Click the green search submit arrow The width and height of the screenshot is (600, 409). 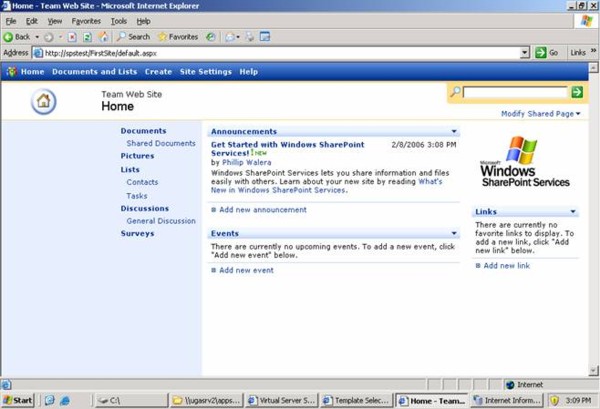577,92
